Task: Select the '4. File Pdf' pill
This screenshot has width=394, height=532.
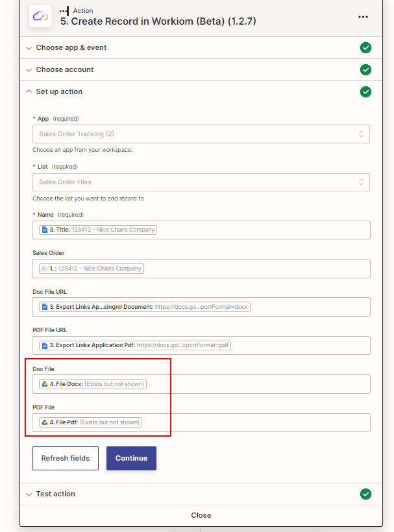Action: 90,422
